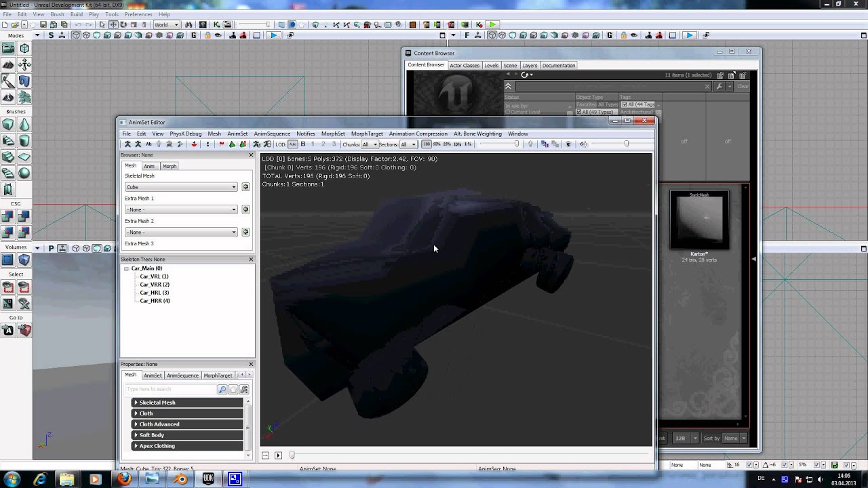Adjust the main toolbar slider
Viewport: 868px width, 488px height.
click(269, 24)
